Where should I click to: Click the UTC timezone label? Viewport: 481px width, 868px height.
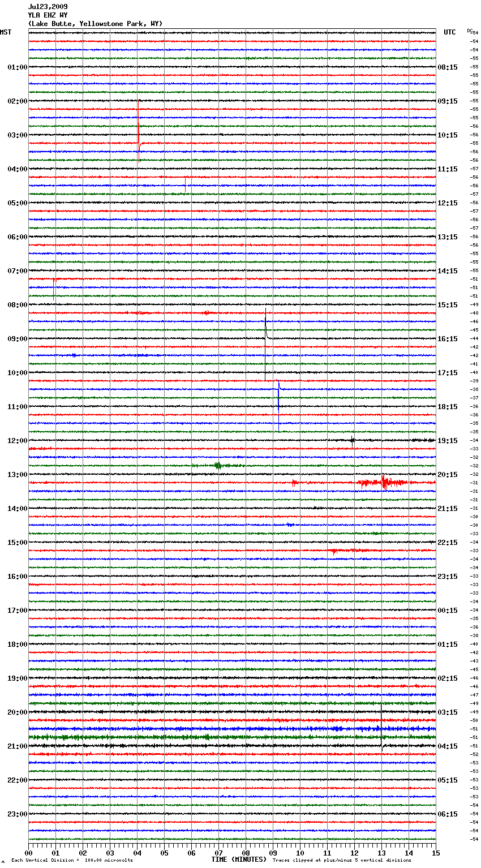[450, 32]
